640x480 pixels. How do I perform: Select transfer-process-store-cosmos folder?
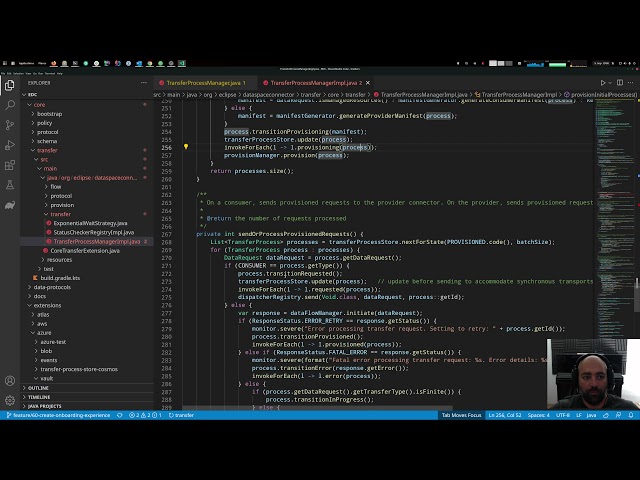(79, 369)
